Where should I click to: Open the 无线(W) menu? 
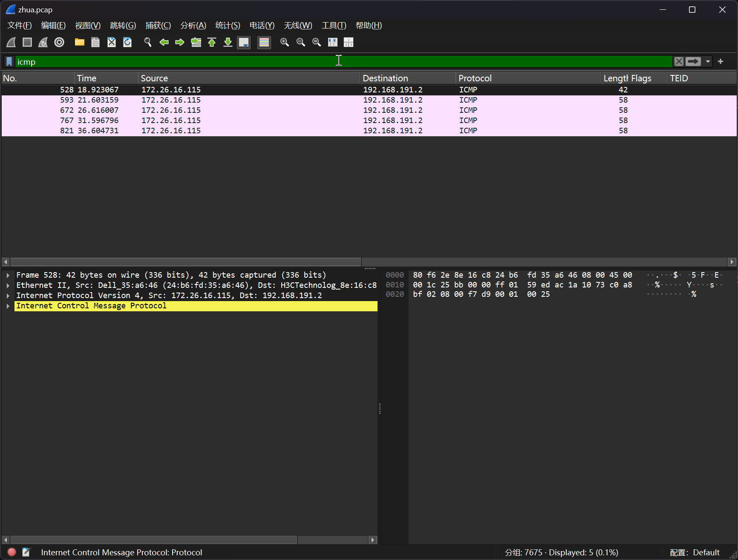pyautogui.click(x=298, y=26)
